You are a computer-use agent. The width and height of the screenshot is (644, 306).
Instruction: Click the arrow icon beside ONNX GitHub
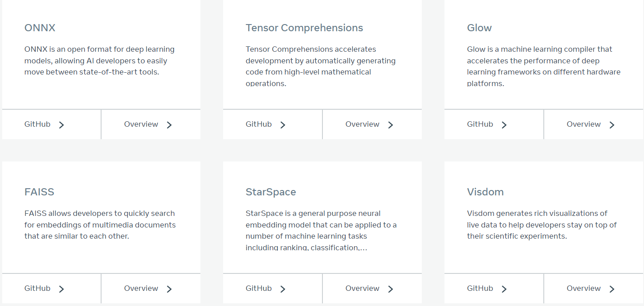[61, 125]
